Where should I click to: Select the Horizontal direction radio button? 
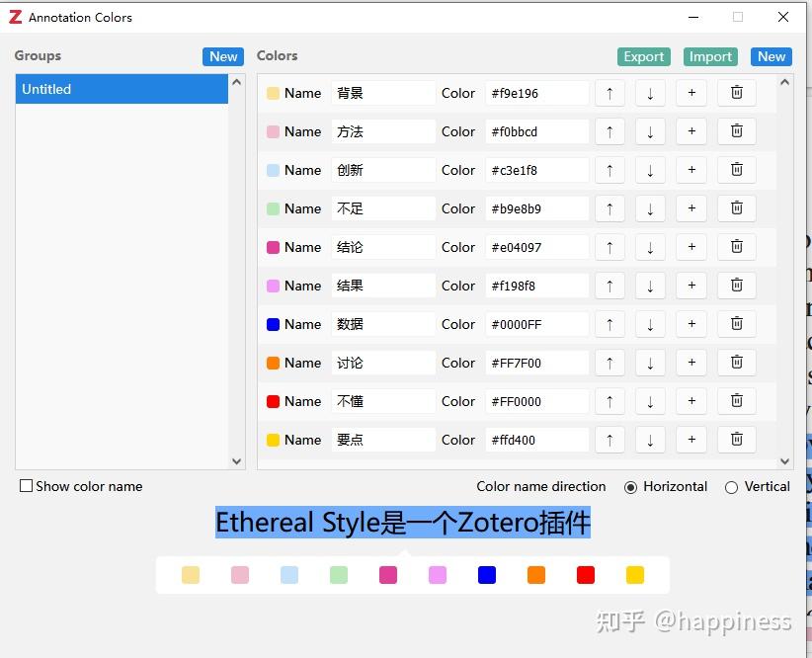point(629,486)
